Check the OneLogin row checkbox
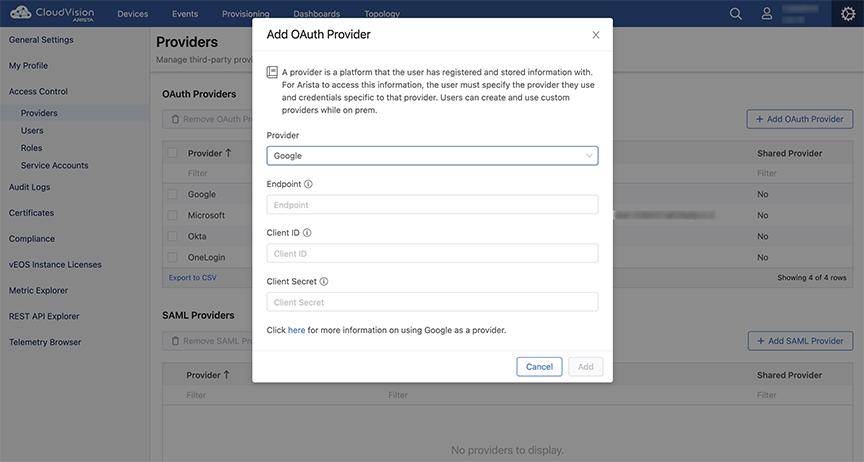The height and width of the screenshot is (462, 864). tap(172, 257)
